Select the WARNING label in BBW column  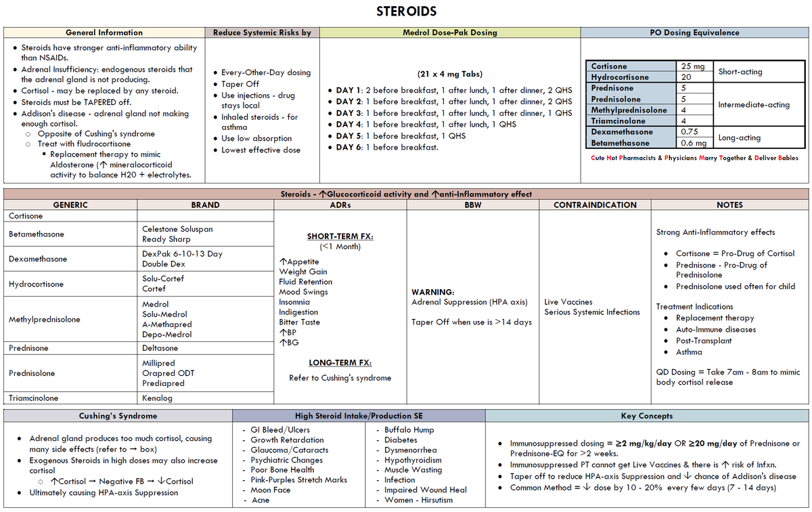432,293
